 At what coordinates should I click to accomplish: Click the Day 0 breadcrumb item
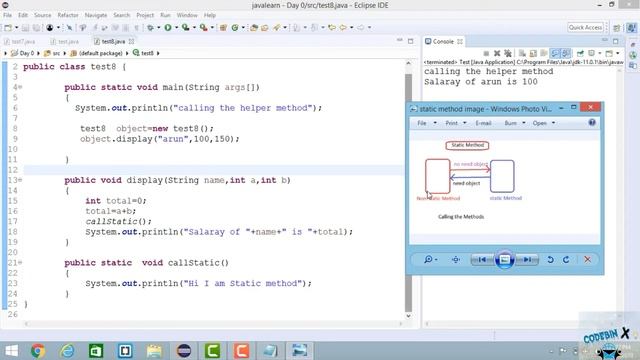(x=22, y=53)
